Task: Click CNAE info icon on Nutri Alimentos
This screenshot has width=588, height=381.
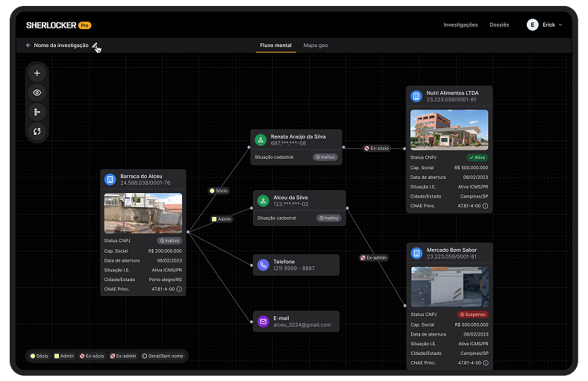Action: (485, 205)
